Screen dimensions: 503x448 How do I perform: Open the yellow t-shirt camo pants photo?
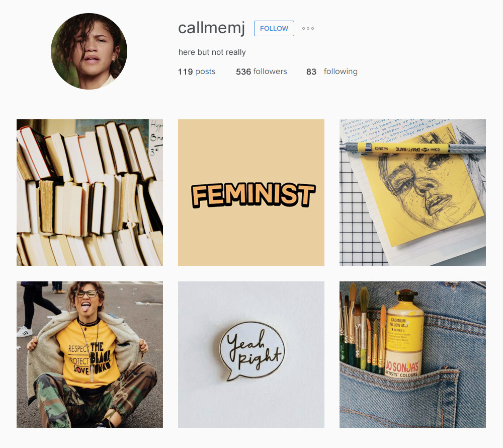[x=90, y=354]
